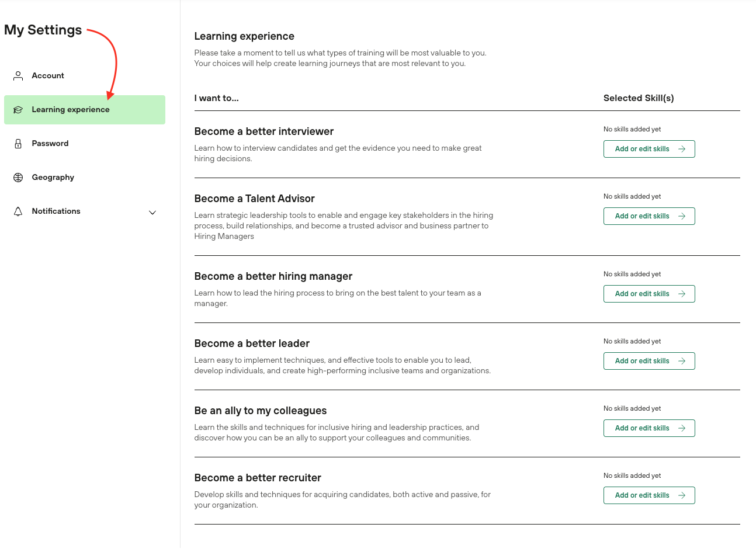Click the Account person icon

(18, 76)
